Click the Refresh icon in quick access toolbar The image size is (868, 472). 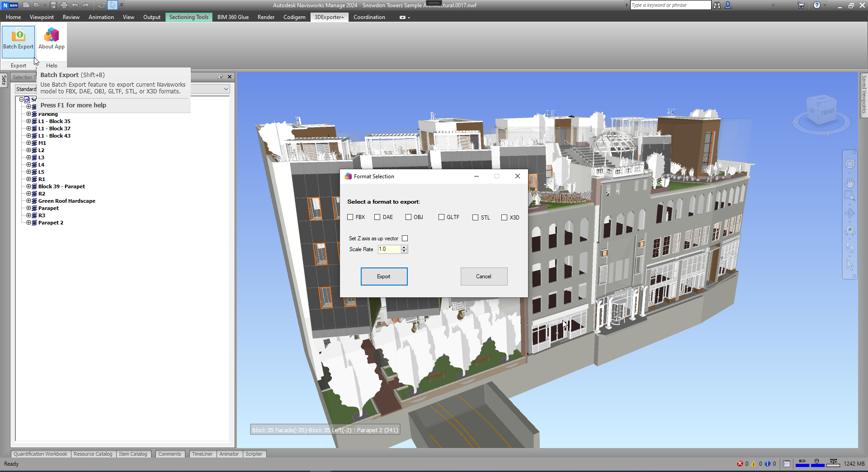coord(101,5)
